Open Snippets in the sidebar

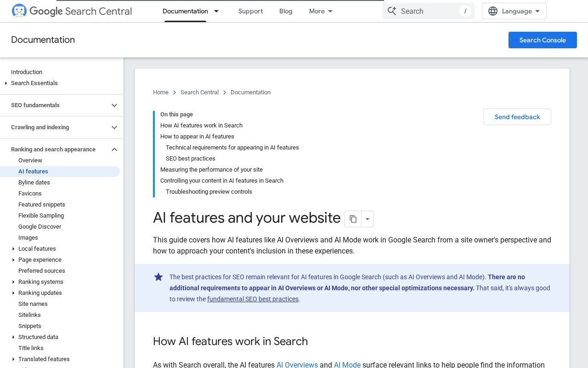point(30,326)
